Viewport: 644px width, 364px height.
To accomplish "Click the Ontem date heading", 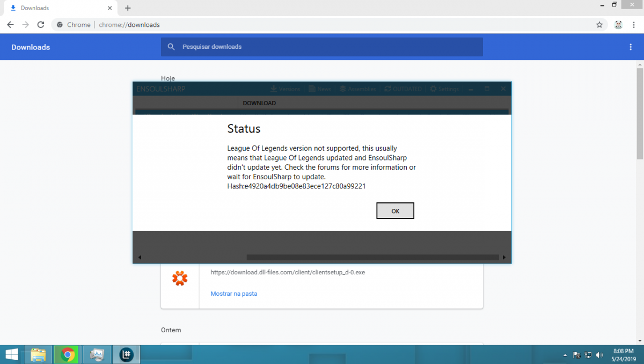I will pyautogui.click(x=171, y=330).
